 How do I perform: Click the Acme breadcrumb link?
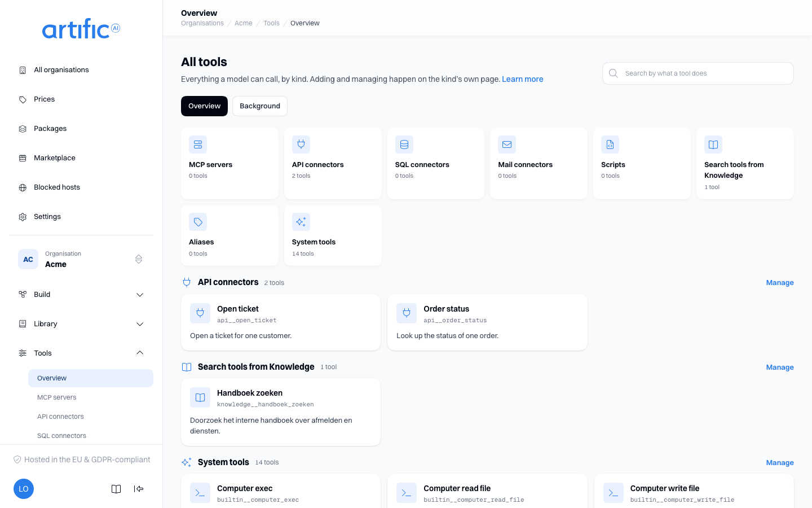coord(244,23)
